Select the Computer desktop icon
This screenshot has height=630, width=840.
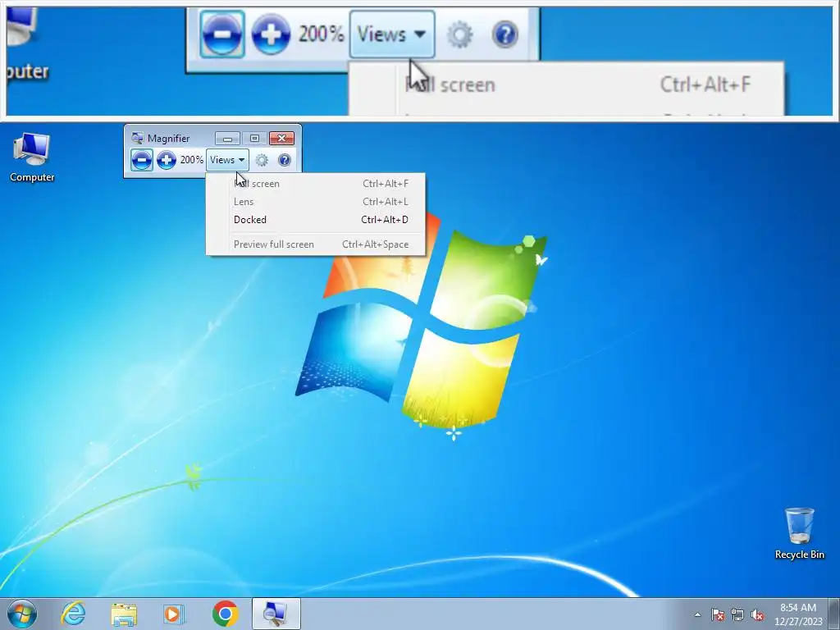(32, 157)
